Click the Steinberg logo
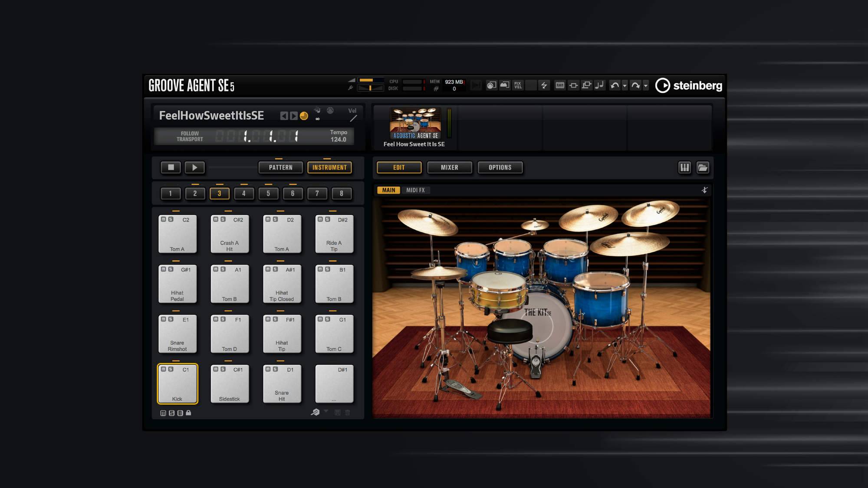This screenshot has width=868, height=488. coord(689,85)
